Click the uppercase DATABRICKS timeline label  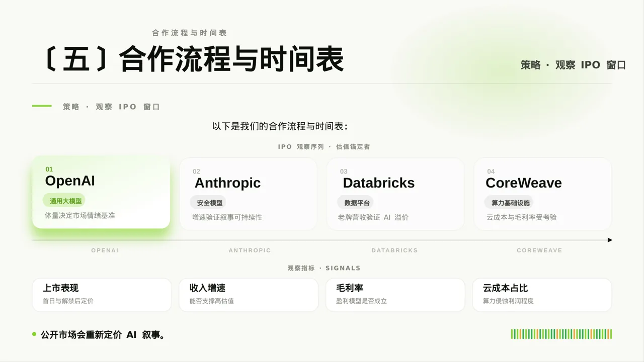(x=394, y=250)
